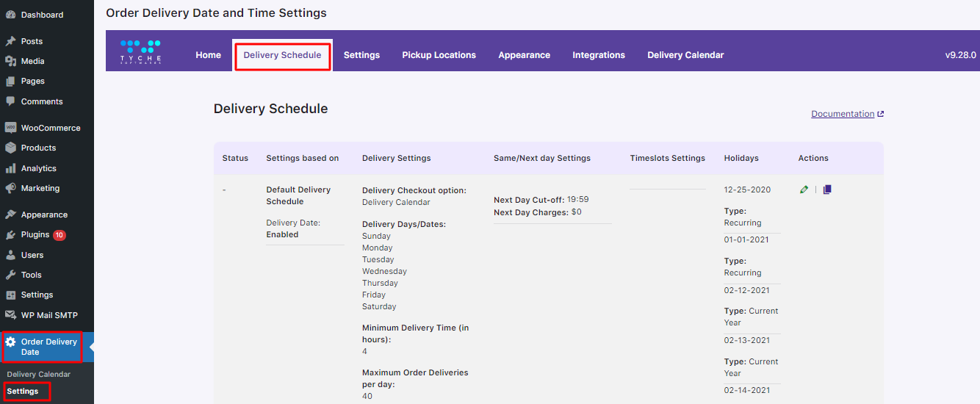The width and height of the screenshot is (980, 404).
Task: Open Delivery Calendar submenu in sidebar
Action: pyautogui.click(x=39, y=375)
